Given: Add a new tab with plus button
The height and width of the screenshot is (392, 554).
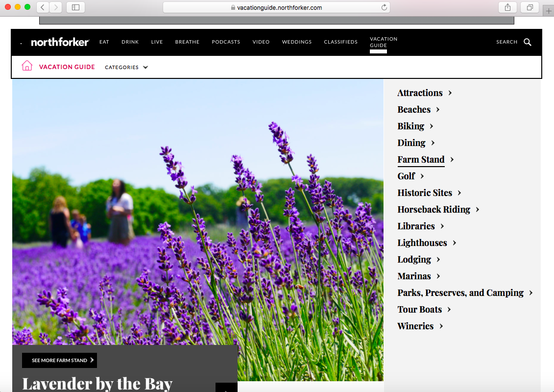Looking at the screenshot, I should click(549, 11).
